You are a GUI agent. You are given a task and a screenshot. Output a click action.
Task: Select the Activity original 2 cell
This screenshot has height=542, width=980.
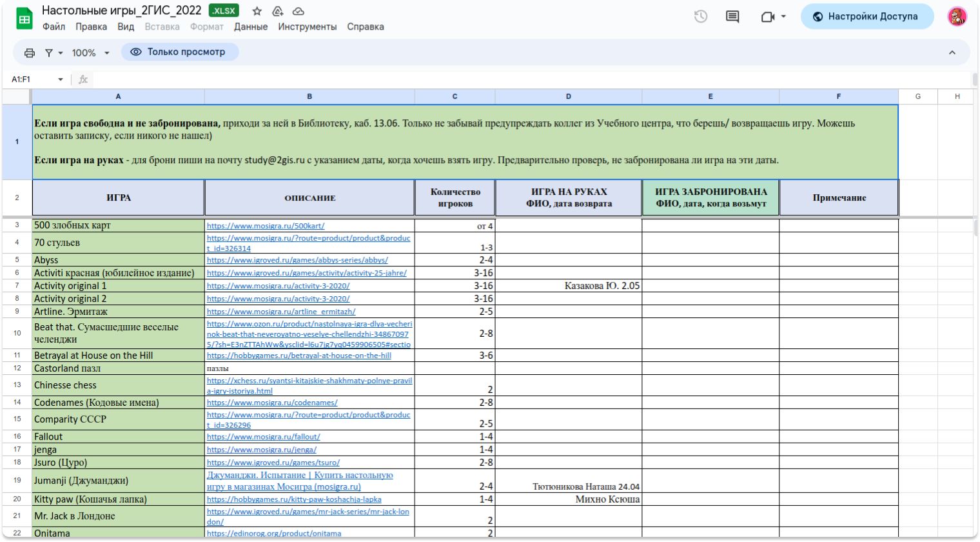(x=119, y=299)
